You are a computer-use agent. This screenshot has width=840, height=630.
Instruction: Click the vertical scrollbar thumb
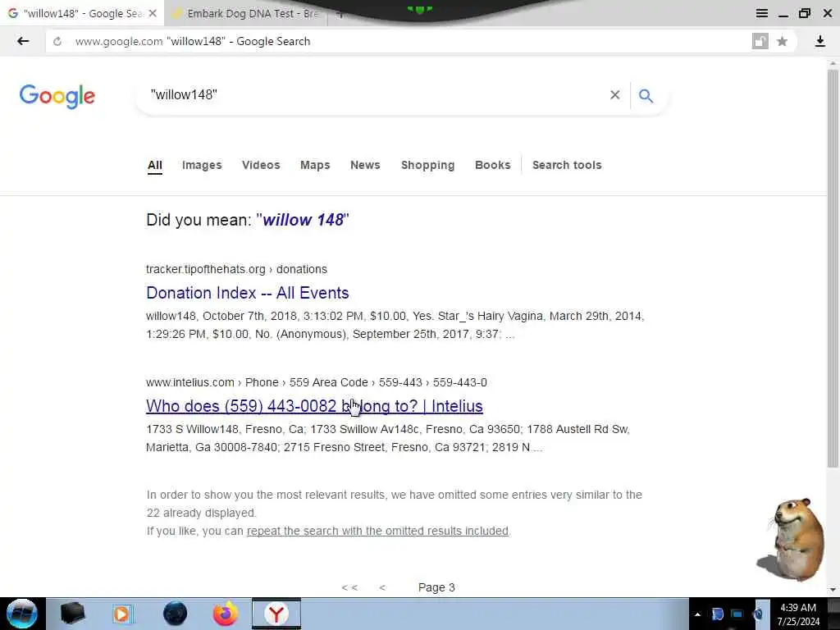point(833,268)
